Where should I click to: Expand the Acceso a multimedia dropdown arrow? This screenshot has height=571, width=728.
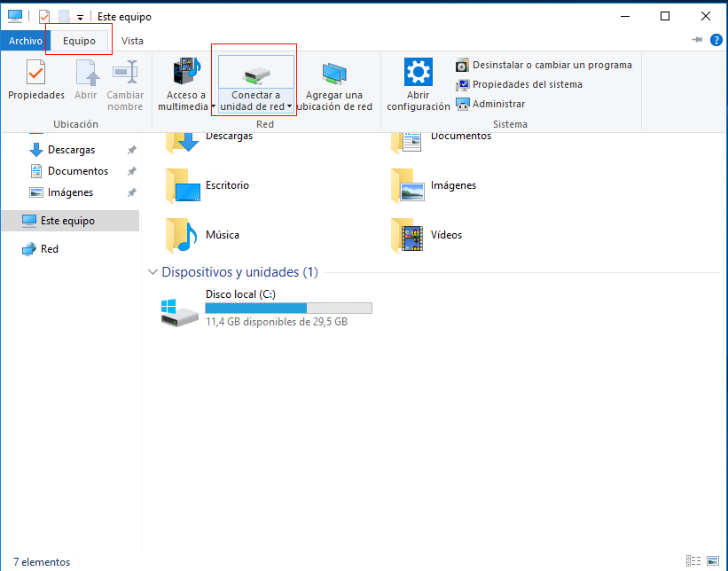point(213,106)
